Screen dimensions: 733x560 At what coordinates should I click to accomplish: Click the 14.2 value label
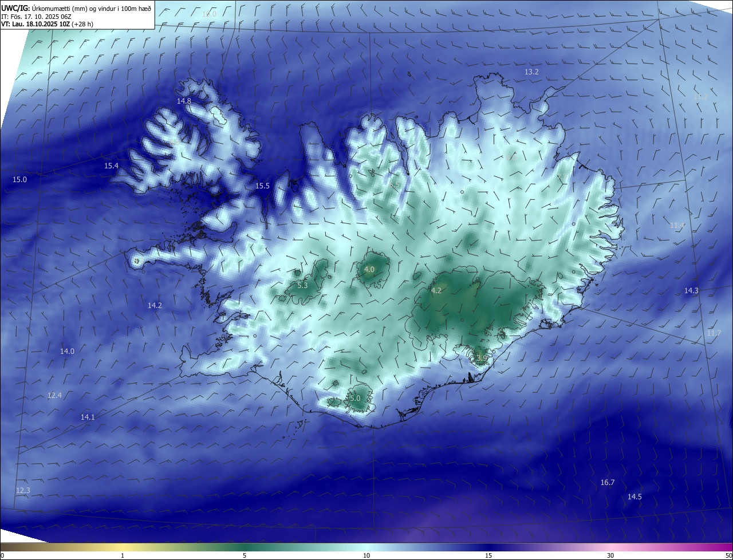tap(155, 306)
